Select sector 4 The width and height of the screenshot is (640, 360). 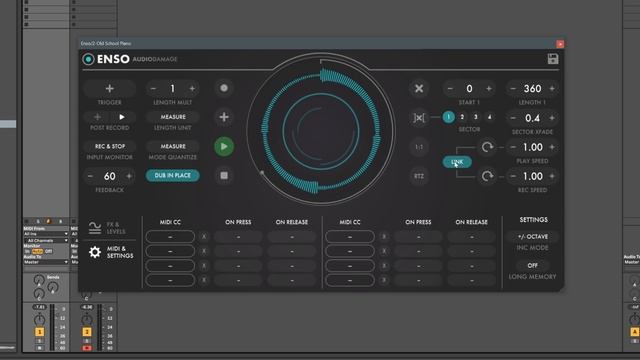pyautogui.click(x=489, y=117)
